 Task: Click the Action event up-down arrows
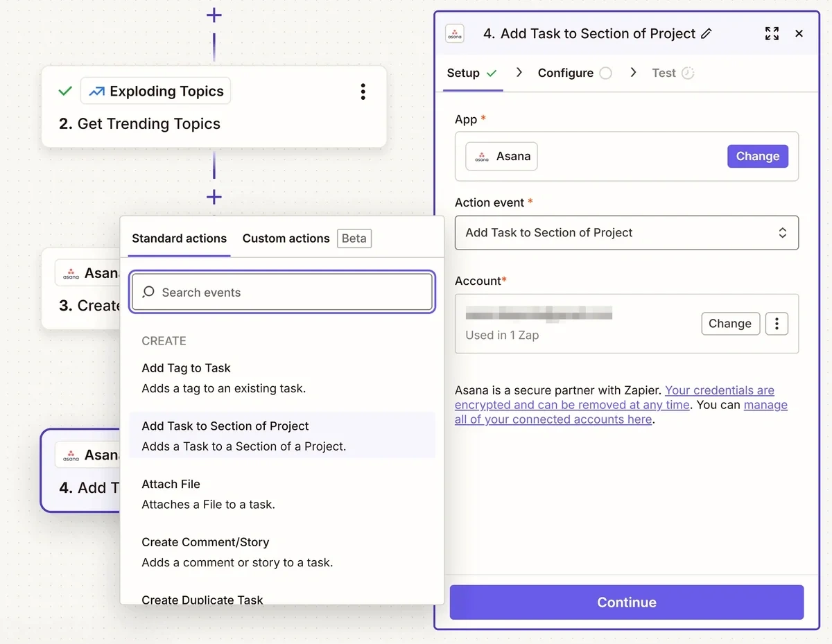pos(782,233)
